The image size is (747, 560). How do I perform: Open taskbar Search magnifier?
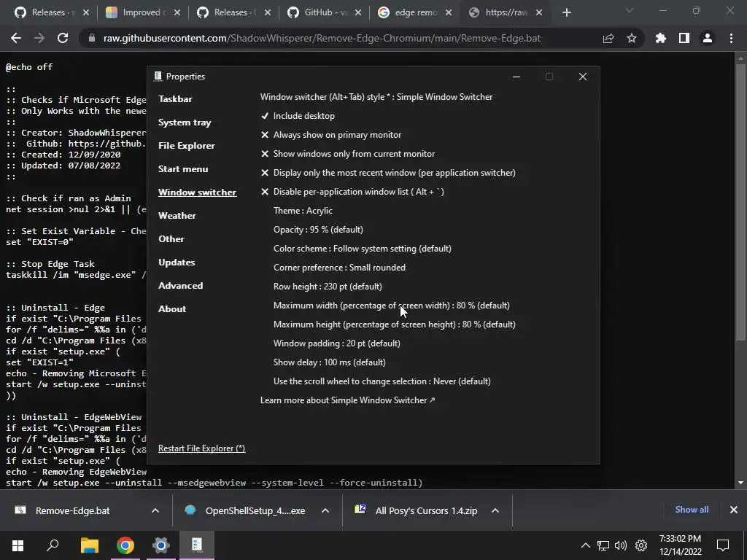(53, 545)
